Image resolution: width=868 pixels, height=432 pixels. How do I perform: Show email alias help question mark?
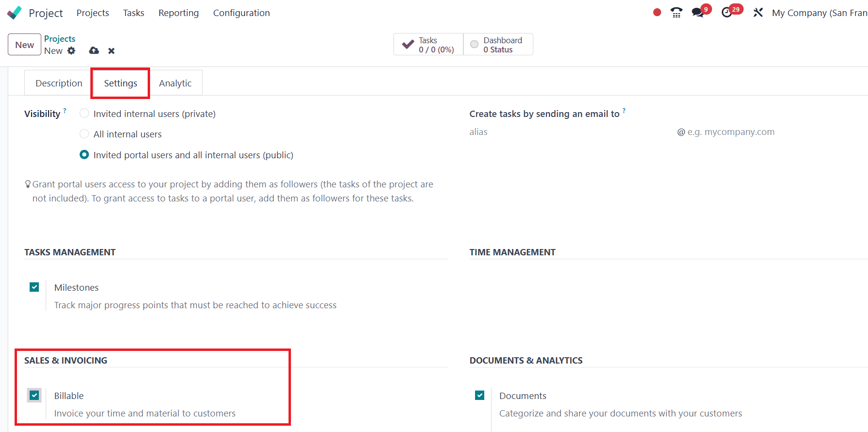tap(624, 111)
